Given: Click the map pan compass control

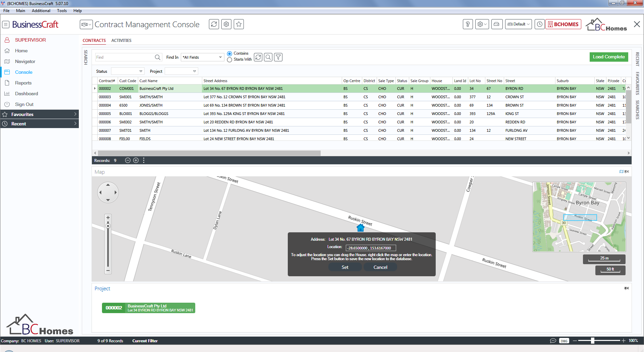Looking at the screenshot, I should point(108,192).
